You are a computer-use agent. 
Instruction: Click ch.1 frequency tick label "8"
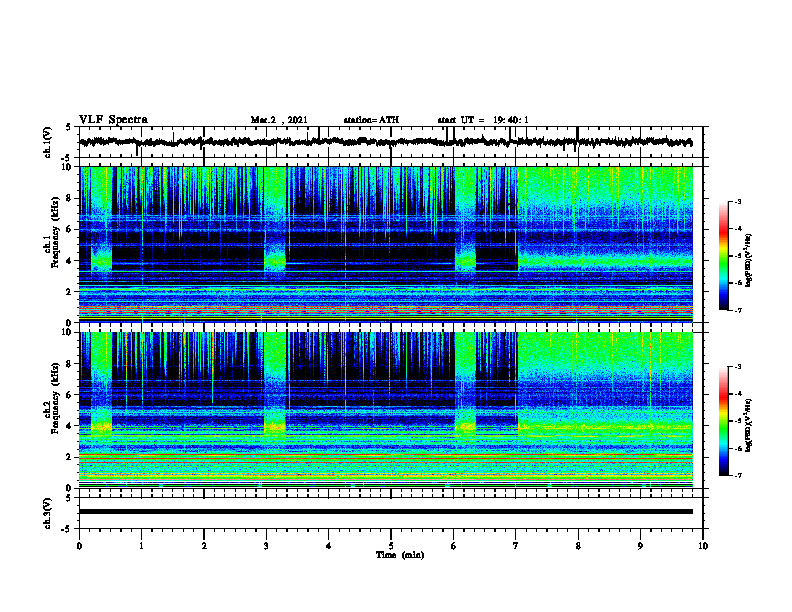[x=70, y=198]
